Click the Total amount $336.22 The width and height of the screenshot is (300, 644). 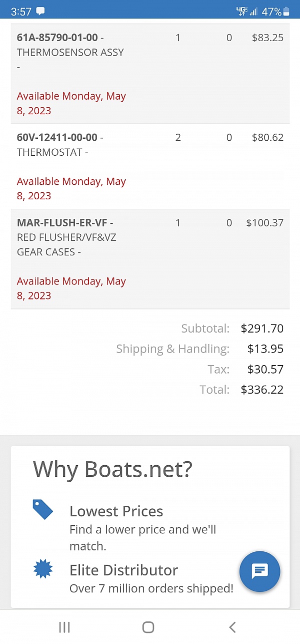262,390
